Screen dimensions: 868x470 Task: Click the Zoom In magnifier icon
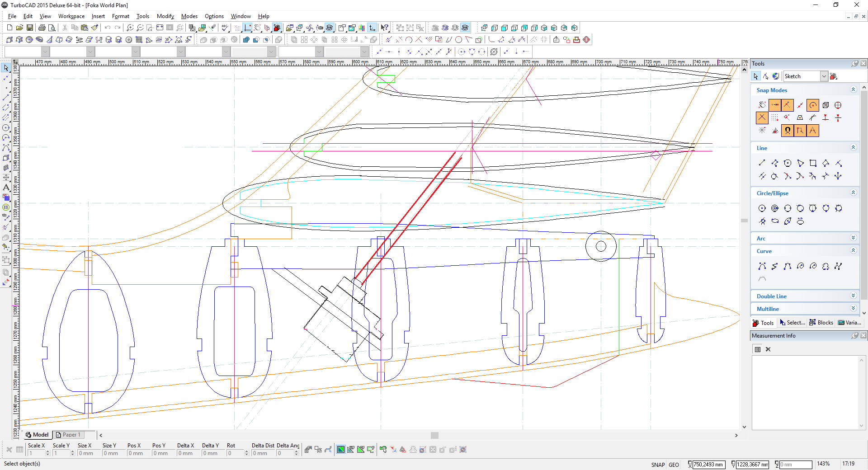point(130,28)
